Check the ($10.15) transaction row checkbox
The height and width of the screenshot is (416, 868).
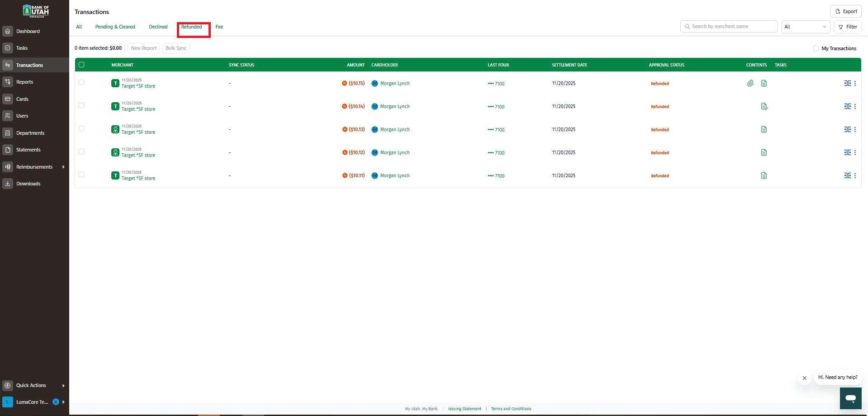(81, 82)
